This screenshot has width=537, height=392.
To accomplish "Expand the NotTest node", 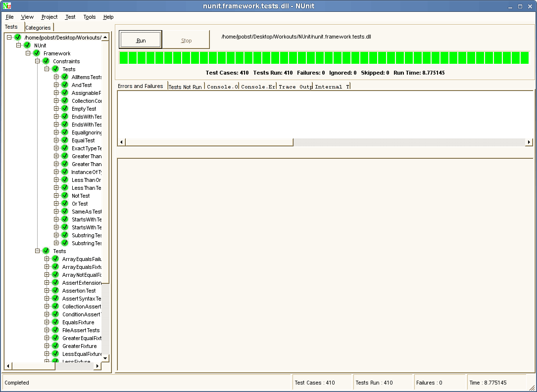I will pyautogui.click(x=56, y=195).
